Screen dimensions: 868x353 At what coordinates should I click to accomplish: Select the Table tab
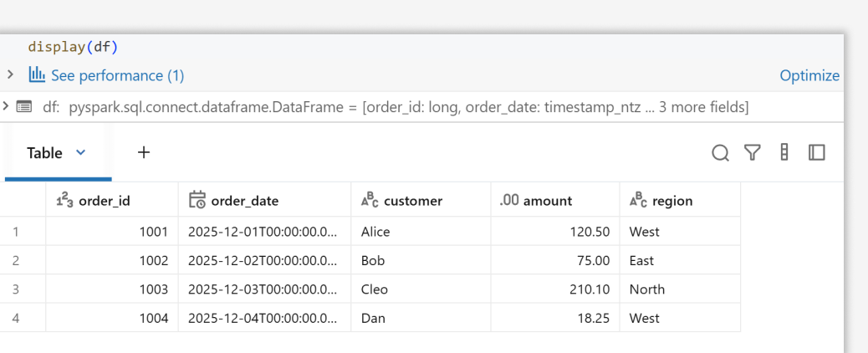[45, 153]
